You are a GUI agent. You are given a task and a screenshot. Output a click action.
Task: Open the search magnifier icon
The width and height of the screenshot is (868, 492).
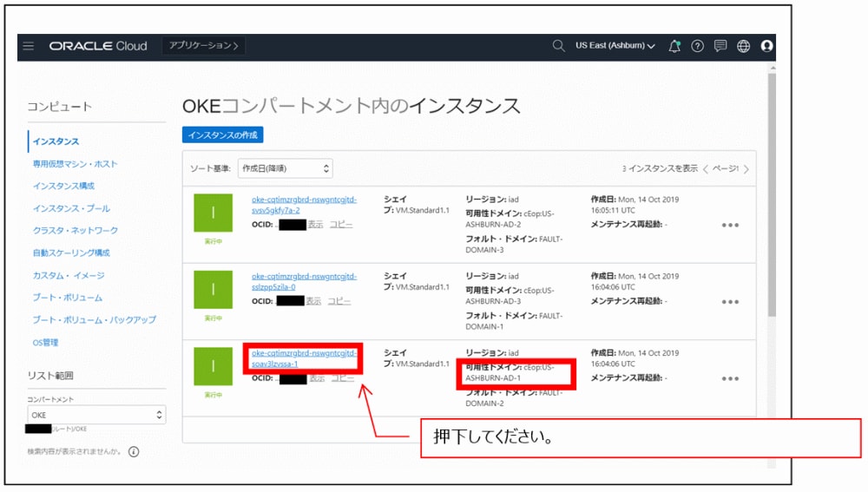tap(558, 46)
